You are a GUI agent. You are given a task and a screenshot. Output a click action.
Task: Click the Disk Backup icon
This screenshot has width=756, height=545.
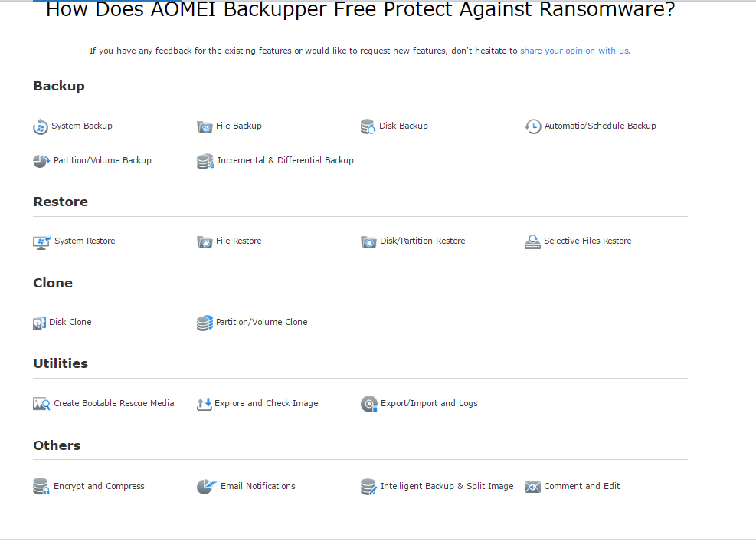click(x=368, y=126)
